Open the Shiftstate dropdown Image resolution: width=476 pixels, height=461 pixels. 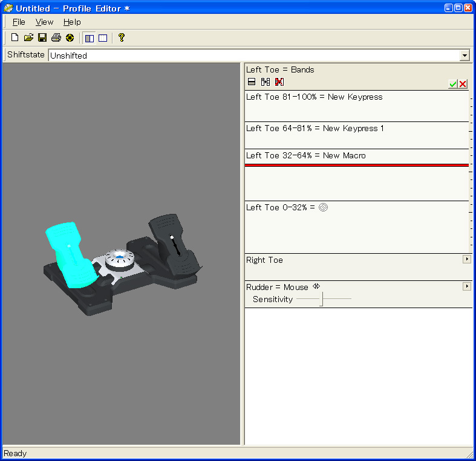[465, 56]
